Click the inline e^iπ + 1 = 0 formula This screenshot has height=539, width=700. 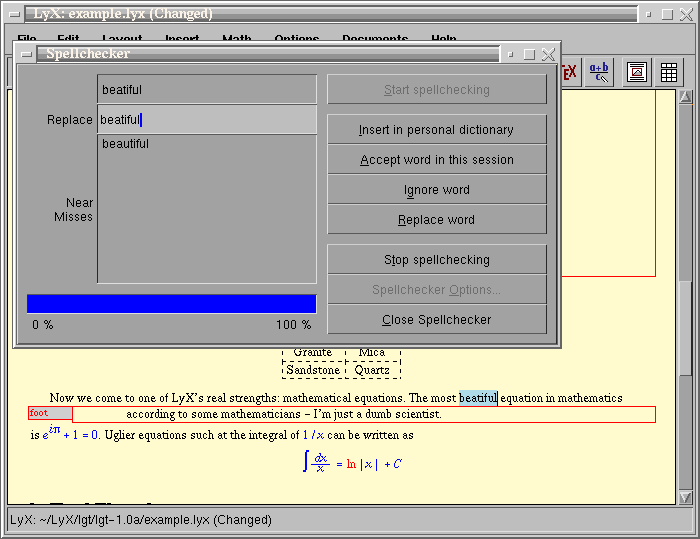click(70, 433)
